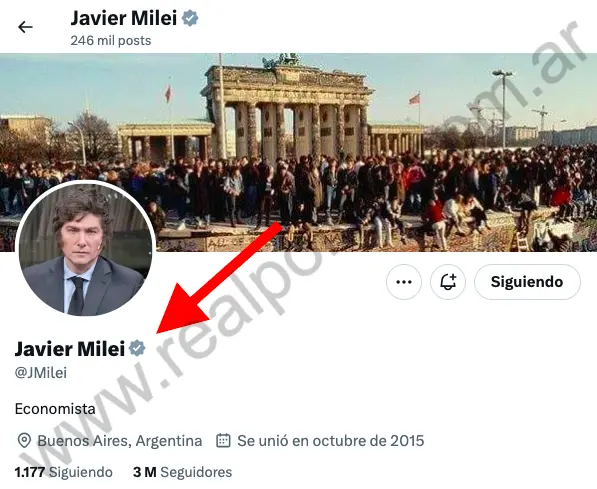The height and width of the screenshot is (489, 597).
Task: Click the Javier Milei header title
Action: click(124, 18)
